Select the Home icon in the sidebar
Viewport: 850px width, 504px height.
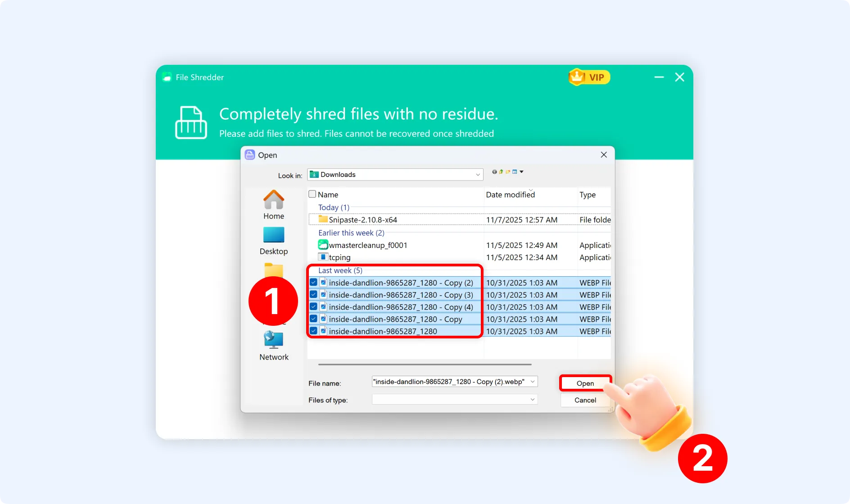[273, 200]
